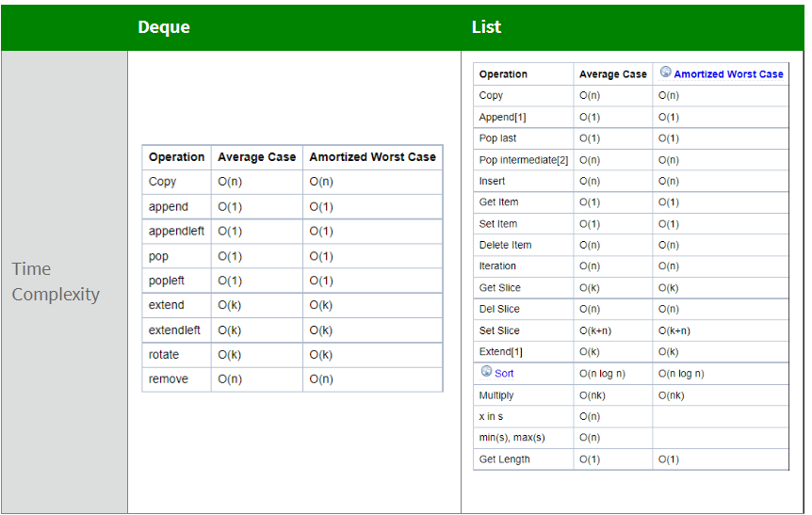Open the blue Amortized Worst Case link
This screenshot has height=515, width=812.
(x=728, y=74)
